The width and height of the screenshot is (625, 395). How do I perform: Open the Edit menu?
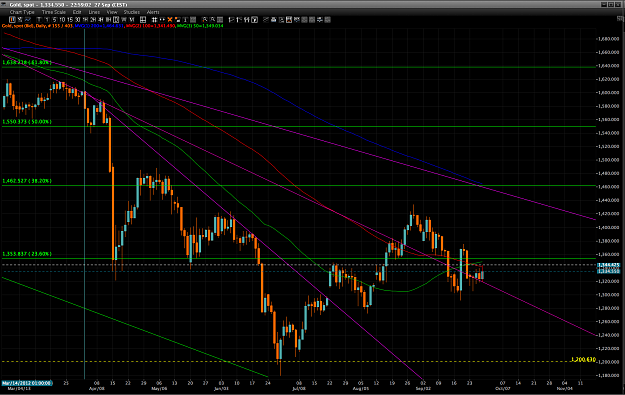77,12
